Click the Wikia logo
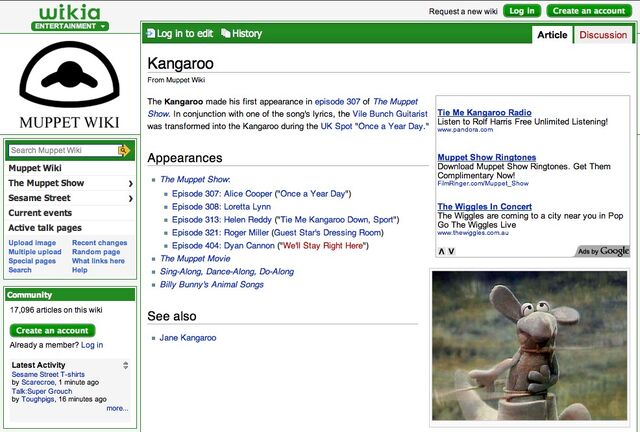The image size is (640, 432). (70, 12)
